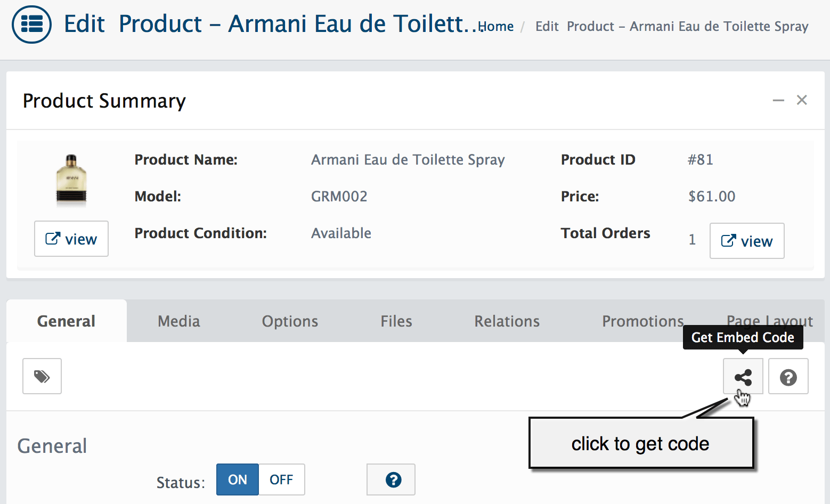Click the Available product condition value

[x=341, y=233]
